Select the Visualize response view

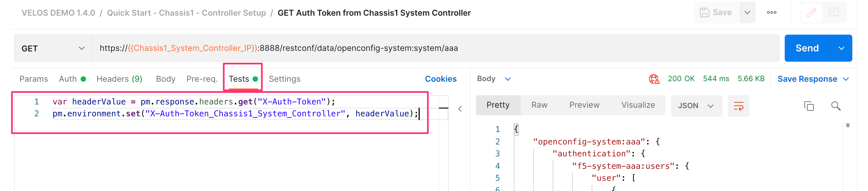[x=638, y=105]
